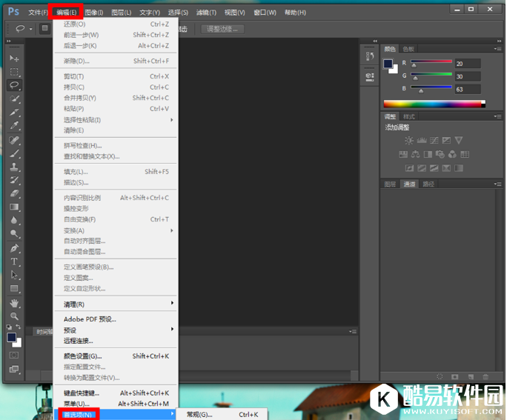Image resolution: width=507 pixels, height=420 pixels.
Task: Expand the 首选项(N) Preferences submenu
Action: coord(115,414)
